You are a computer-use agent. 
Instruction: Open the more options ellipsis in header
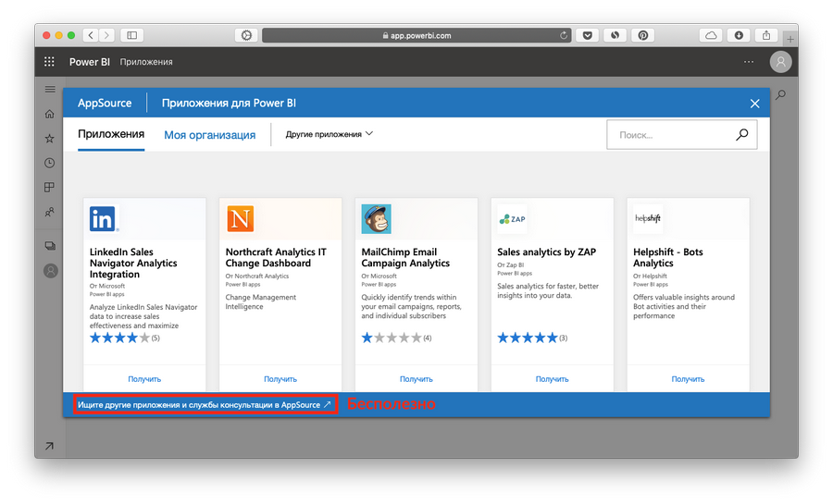point(749,62)
